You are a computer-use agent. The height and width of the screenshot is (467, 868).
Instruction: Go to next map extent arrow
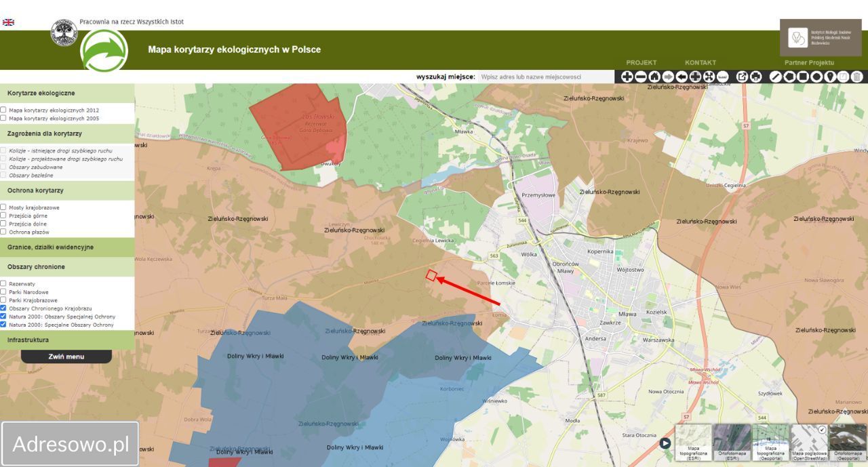(x=668, y=77)
